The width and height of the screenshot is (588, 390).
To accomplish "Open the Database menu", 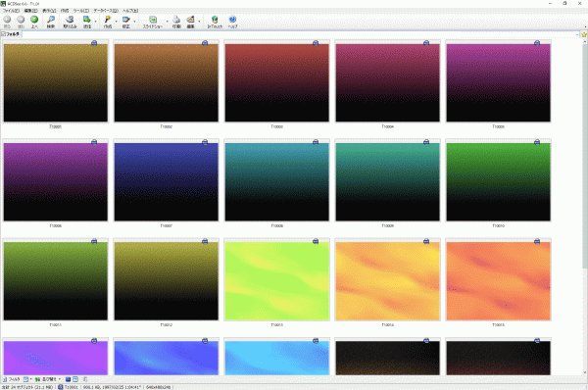I will (106, 11).
